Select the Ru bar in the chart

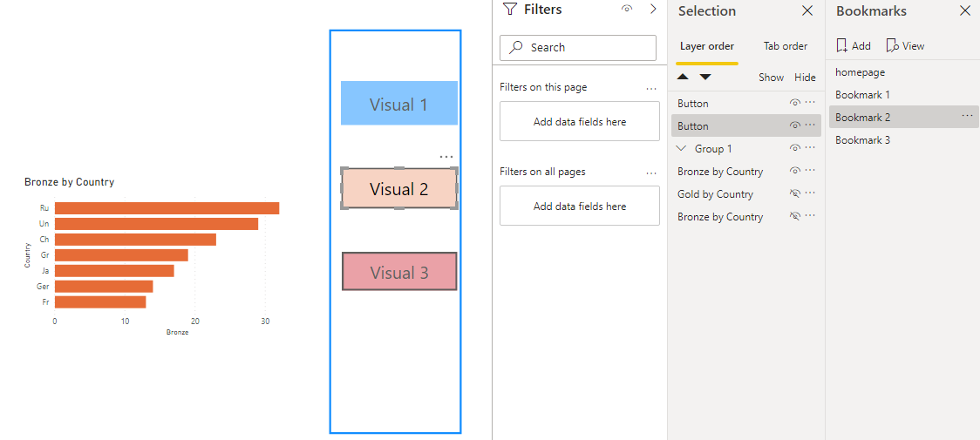[167, 208]
